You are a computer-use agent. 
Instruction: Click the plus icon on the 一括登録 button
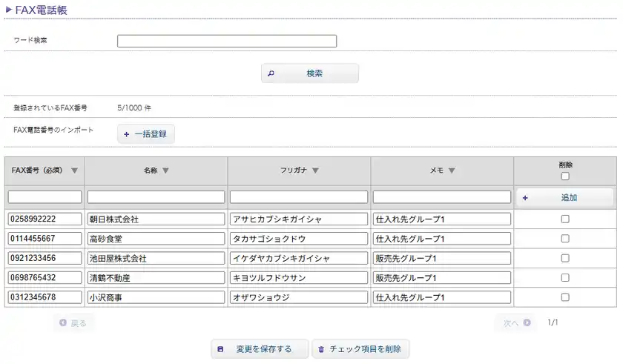(x=126, y=135)
